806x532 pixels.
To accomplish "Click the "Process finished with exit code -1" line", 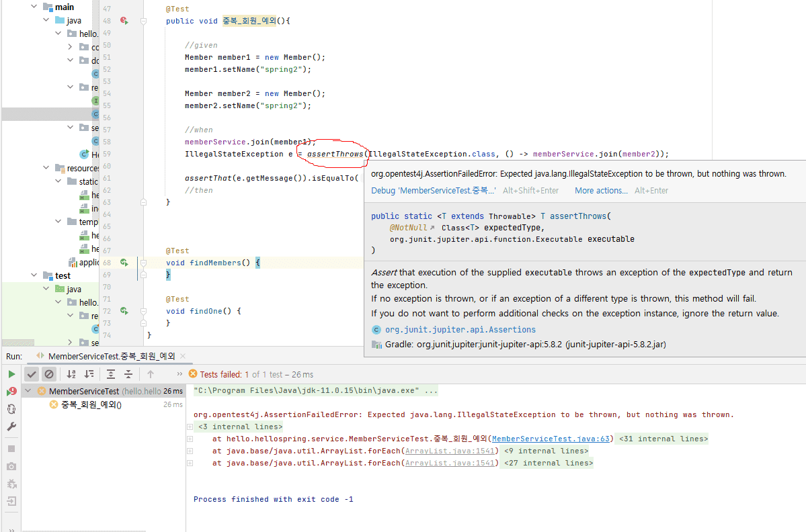I will (x=274, y=499).
